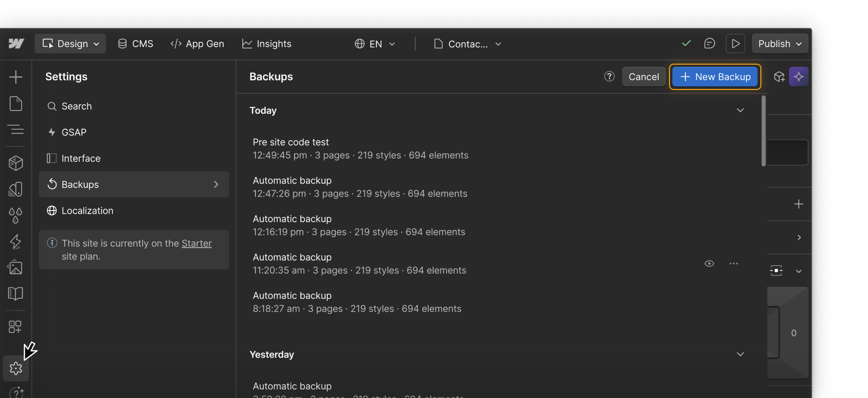Open the Variables panel icon
Image resolution: width=868 pixels, height=398 pixels.
coord(16,189)
